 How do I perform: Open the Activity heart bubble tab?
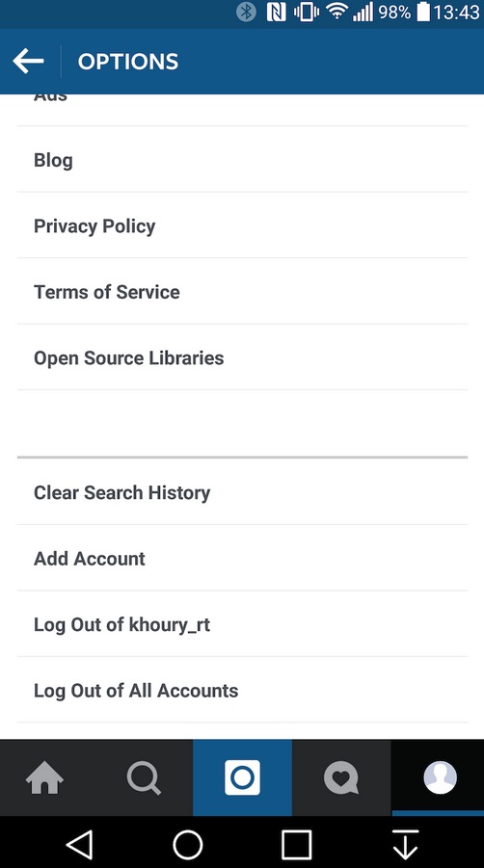341,777
